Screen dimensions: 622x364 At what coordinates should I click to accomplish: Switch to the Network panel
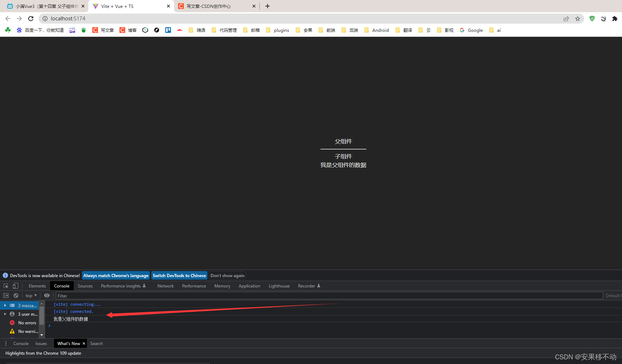click(x=165, y=286)
